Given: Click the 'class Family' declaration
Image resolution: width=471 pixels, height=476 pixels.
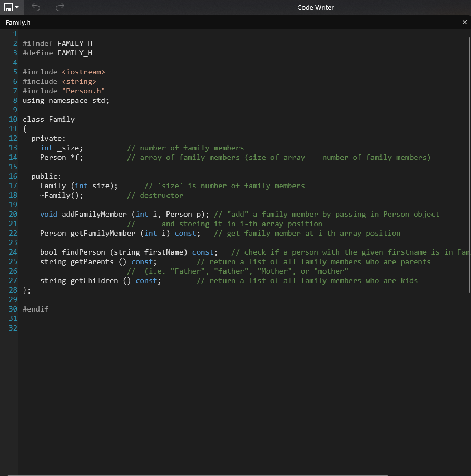Looking at the screenshot, I should pyautogui.click(x=48, y=119).
